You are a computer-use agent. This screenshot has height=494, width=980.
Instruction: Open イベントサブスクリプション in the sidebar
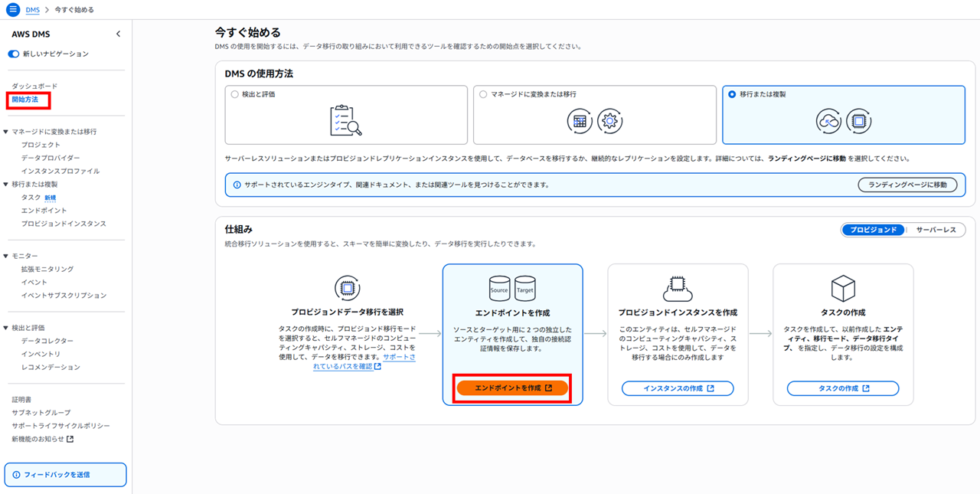(x=64, y=296)
